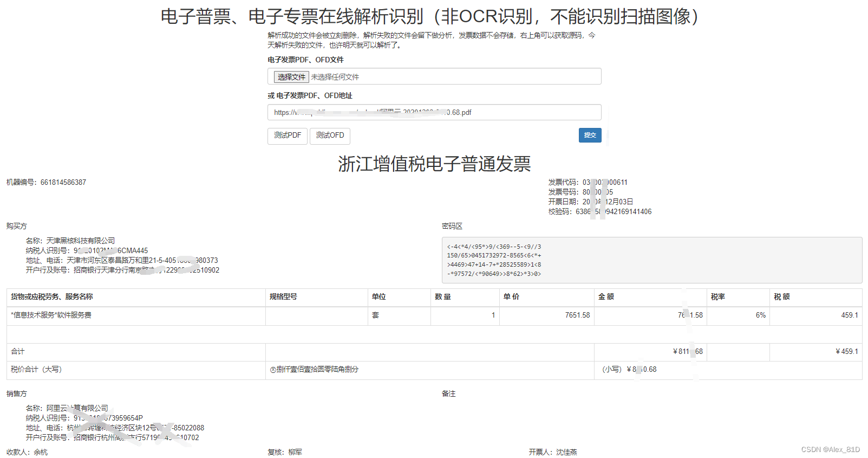
Task: Select the 校验码 line
Action: (x=599, y=211)
